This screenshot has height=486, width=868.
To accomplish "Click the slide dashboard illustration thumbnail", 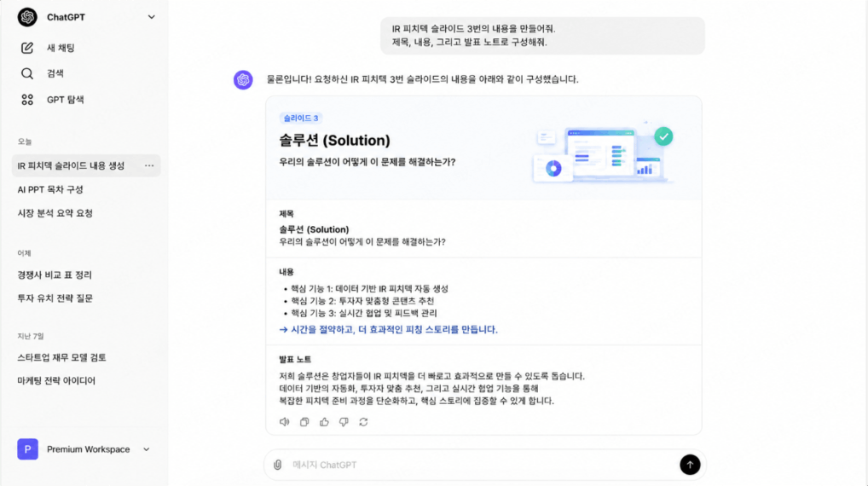I will point(602,153).
